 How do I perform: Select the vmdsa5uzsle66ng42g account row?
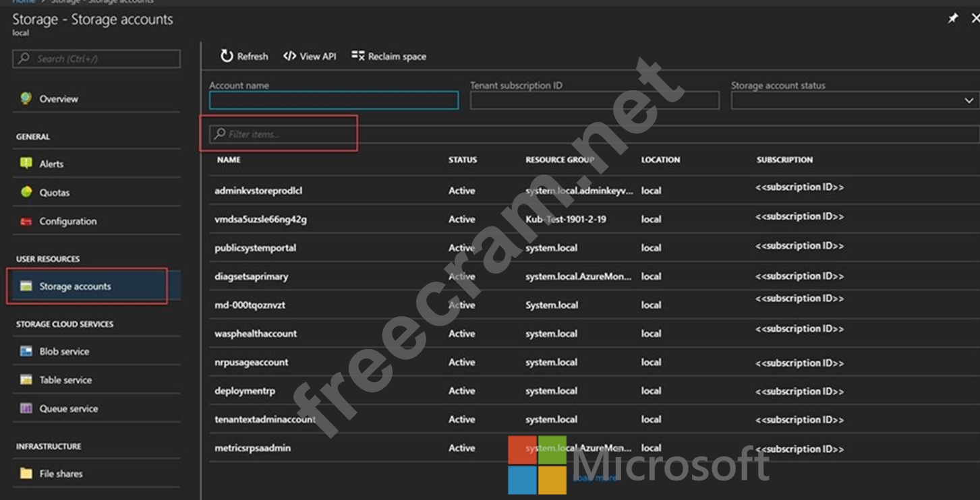[594, 219]
